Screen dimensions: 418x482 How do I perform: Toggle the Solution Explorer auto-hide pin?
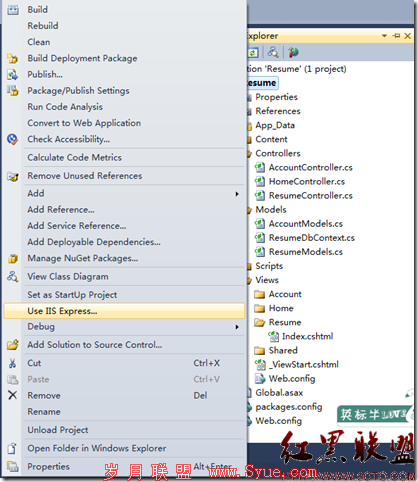point(396,36)
